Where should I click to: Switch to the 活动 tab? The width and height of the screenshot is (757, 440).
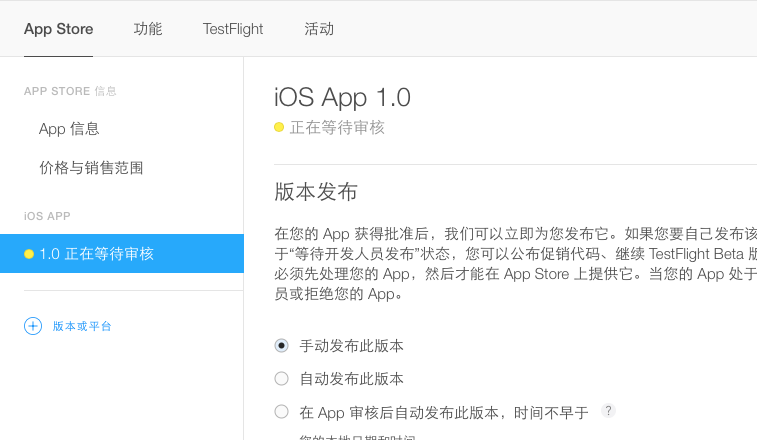click(x=319, y=29)
